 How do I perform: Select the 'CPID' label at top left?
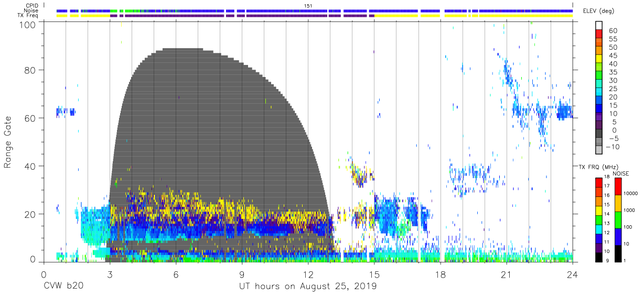(x=33, y=5)
